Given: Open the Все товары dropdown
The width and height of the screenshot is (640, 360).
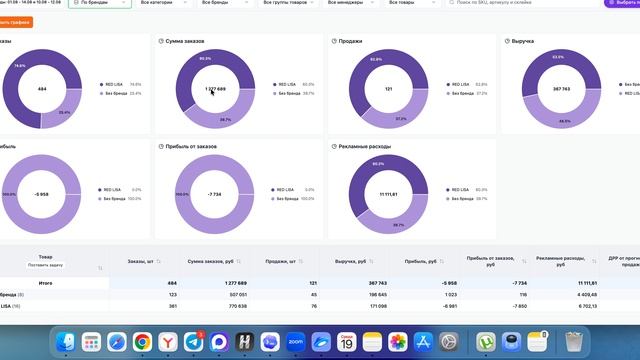Looking at the screenshot, I should click(x=411, y=3).
